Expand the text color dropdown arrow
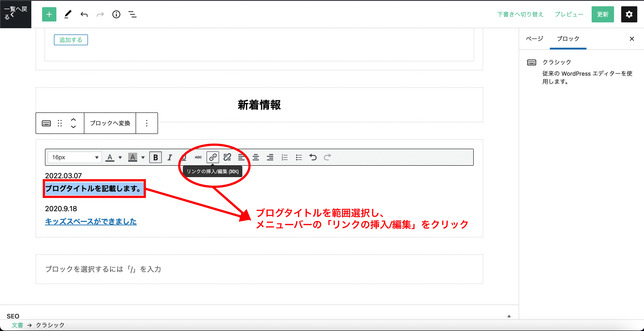This screenshot has height=331, width=644. pyautogui.click(x=120, y=157)
